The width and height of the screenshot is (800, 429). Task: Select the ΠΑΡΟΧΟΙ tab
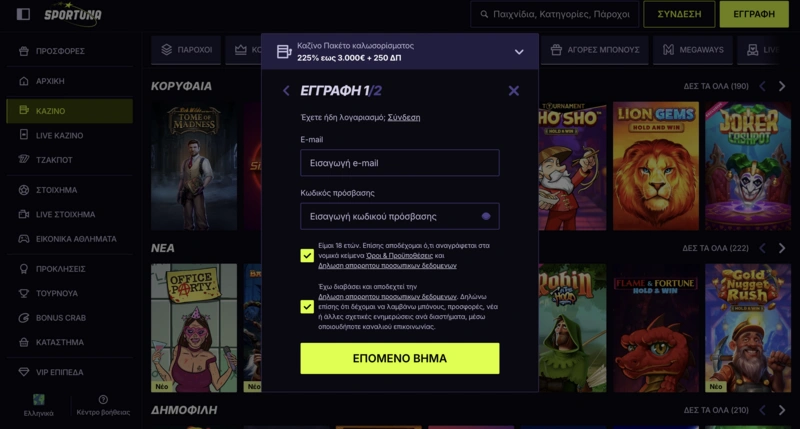tap(186, 50)
